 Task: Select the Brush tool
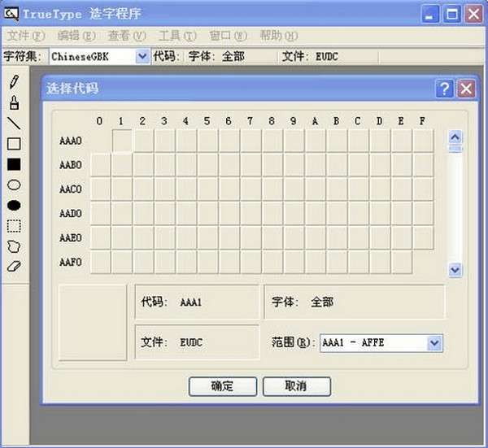coord(14,102)
